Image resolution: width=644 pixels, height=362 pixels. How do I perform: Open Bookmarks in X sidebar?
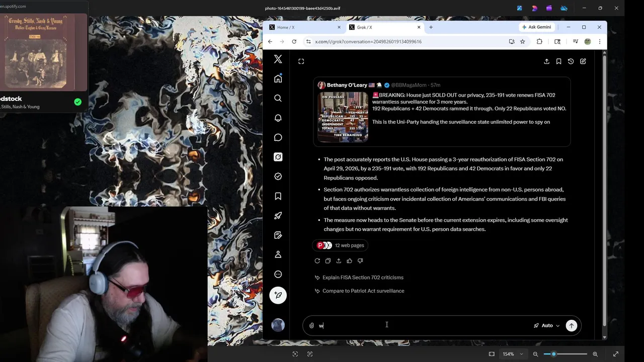coord(278,196)
